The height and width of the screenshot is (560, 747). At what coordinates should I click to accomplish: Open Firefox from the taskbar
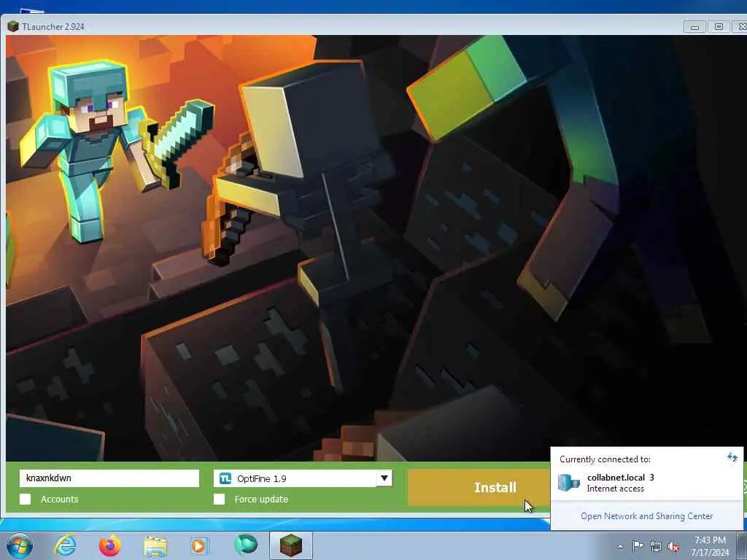(109, 545)
